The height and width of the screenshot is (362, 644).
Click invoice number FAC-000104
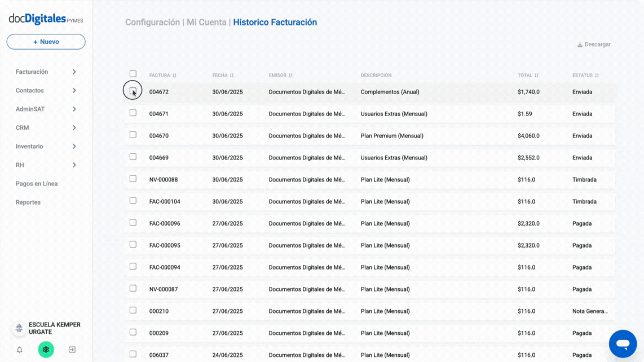165,201
